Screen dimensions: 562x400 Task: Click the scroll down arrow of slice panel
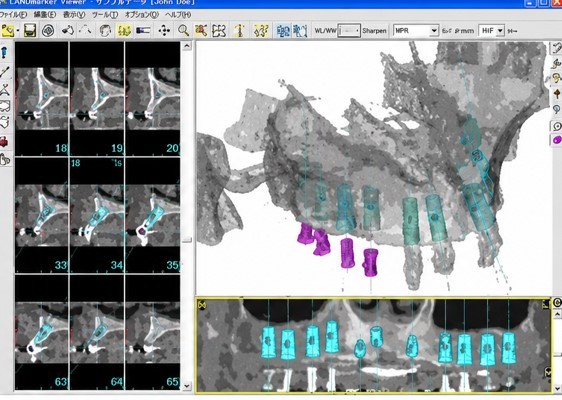point(187,386)
